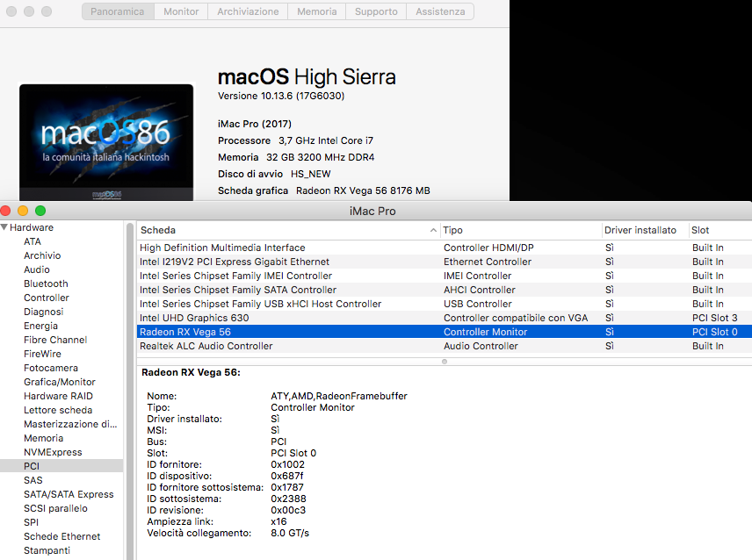Screen dimensions: 752x560
Task: Select Intel Series Chipset Family IMEI Controller
Action: [x=445, y=276]
